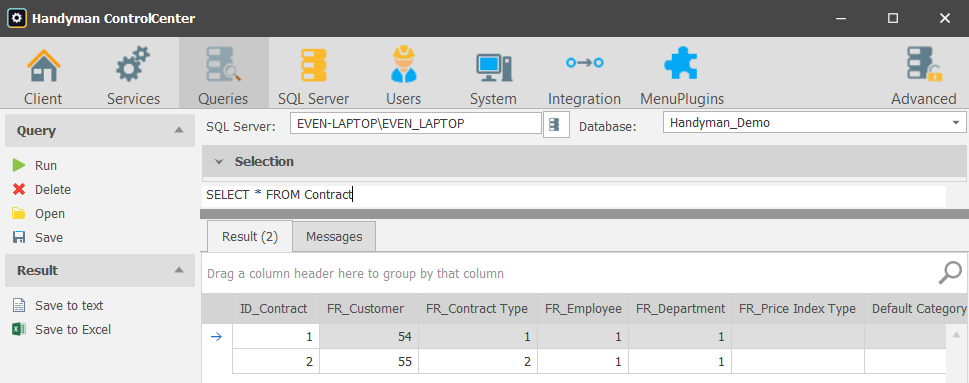Collapse the Selection section chevron
Viewport: 969px width, 383px height.
218,162
